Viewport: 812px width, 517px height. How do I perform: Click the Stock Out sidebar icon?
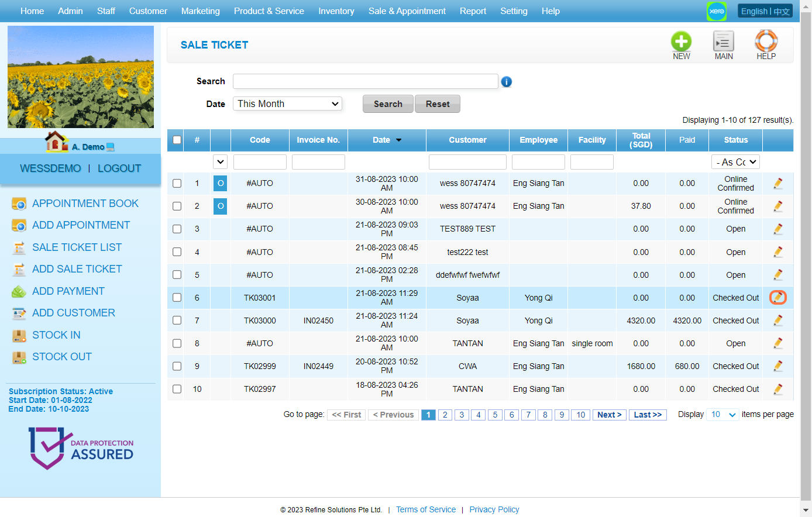pyautogui.click(x=19, y=357)
